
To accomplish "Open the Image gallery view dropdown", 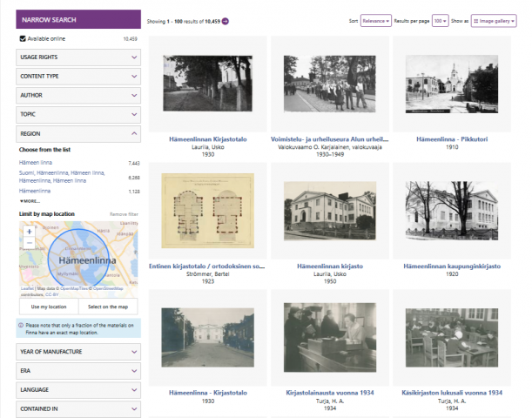I will [494, 21].
